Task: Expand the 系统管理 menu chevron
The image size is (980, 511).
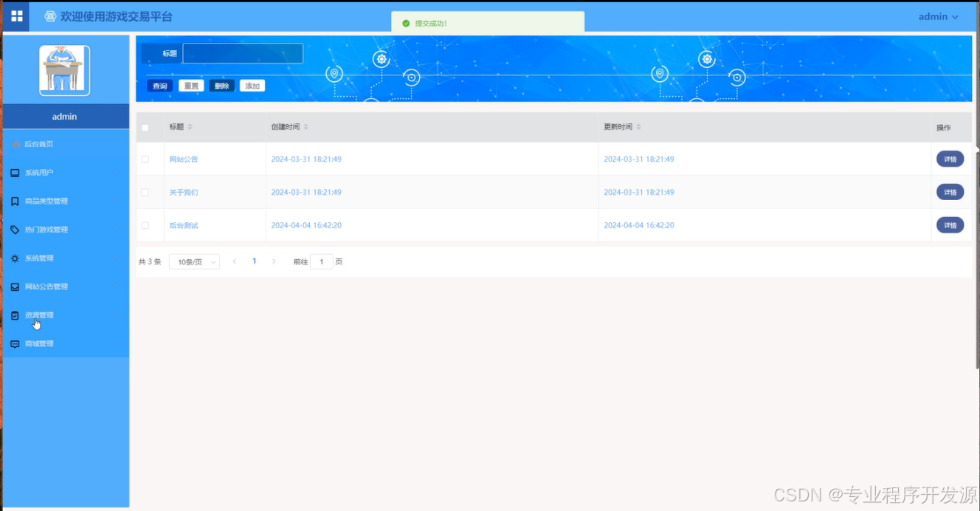Action: pyautogui.click(x=116, y=258)
